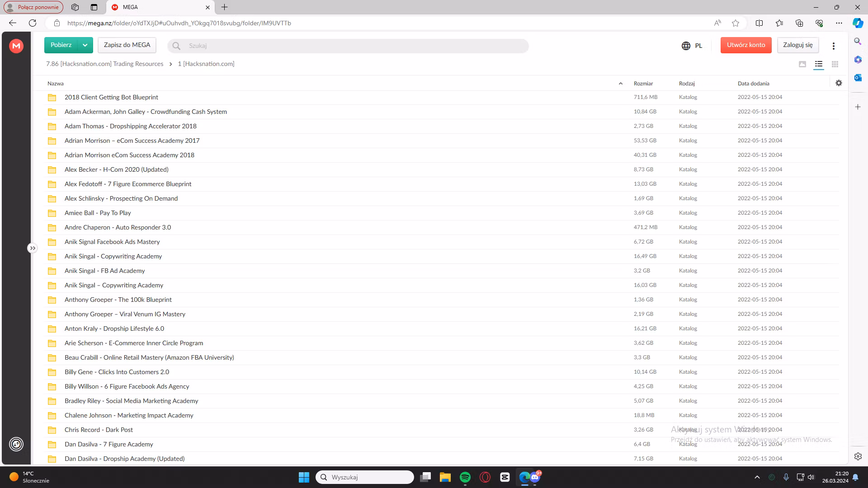Click the Pobierz download button
This screenshot has width=868, height=488.
pos(61,45)
